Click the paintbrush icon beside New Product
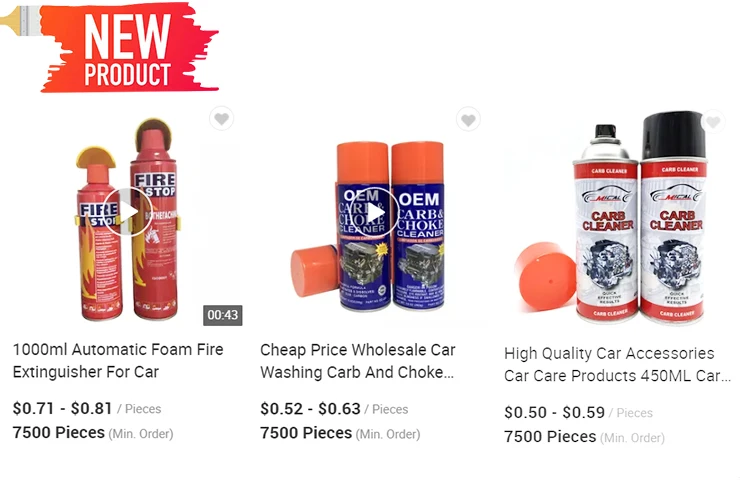 tap(22, 21)
